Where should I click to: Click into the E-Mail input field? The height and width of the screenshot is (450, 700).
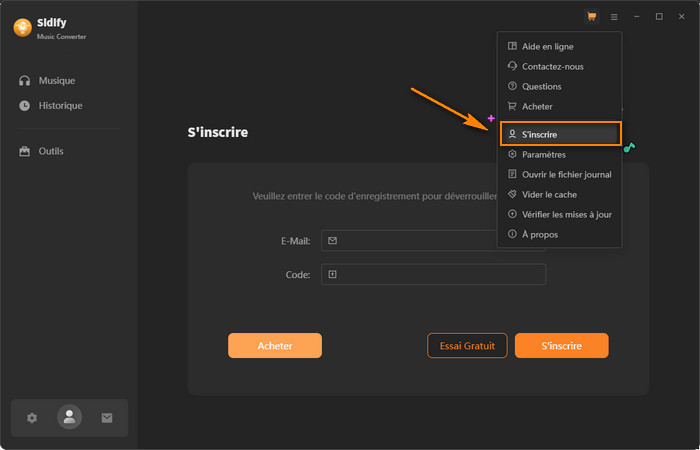433,241
